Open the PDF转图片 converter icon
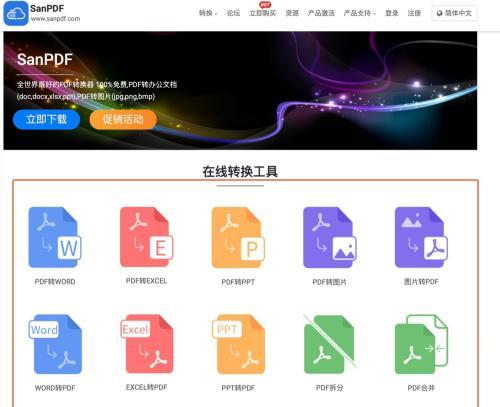This screenshot has height=407, width=500. 330,237
